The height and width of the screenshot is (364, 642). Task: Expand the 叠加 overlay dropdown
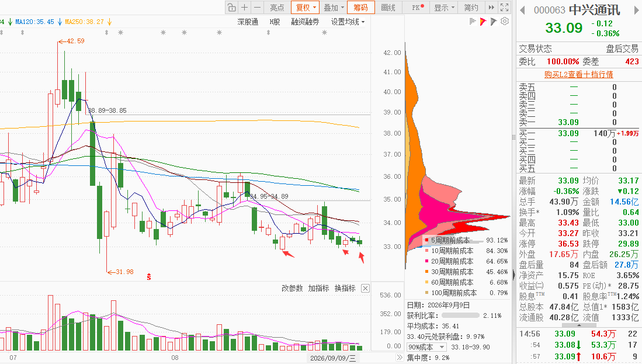tap(334, 8)
